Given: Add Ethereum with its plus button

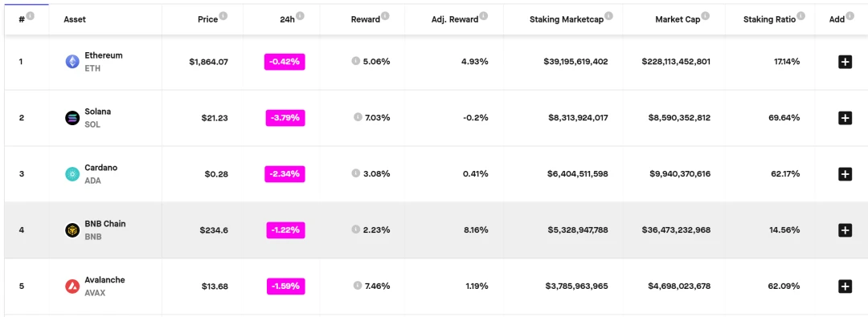Looking at the screenshot, I should click(x=845, y=62).
